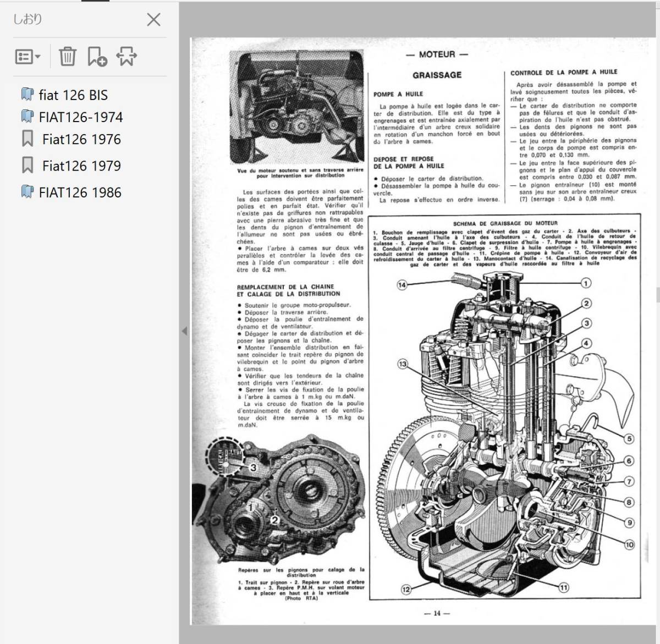Click the 'DEPOSE ET REPOSE' heading
Screen dimensions: 660x644
tap(404, 159)
